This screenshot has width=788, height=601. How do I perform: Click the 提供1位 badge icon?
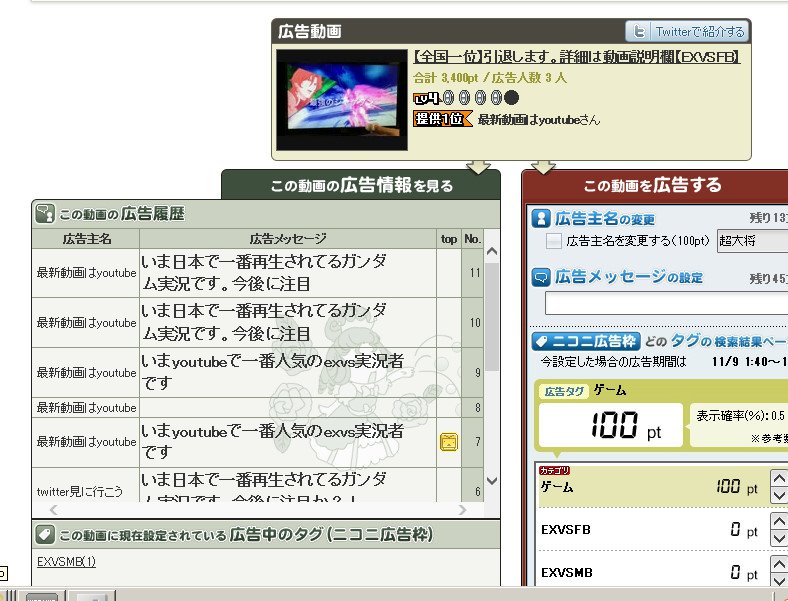[x=443, y=119]
